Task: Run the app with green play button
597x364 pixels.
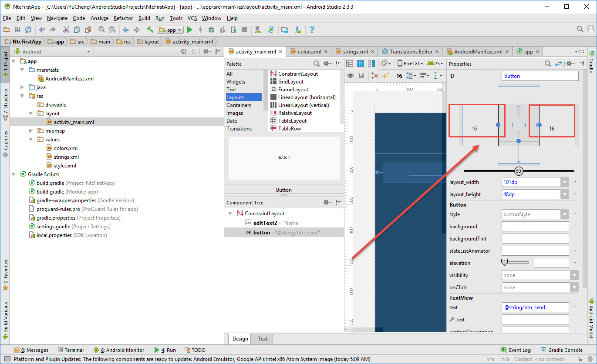Action: pos(189,30)
